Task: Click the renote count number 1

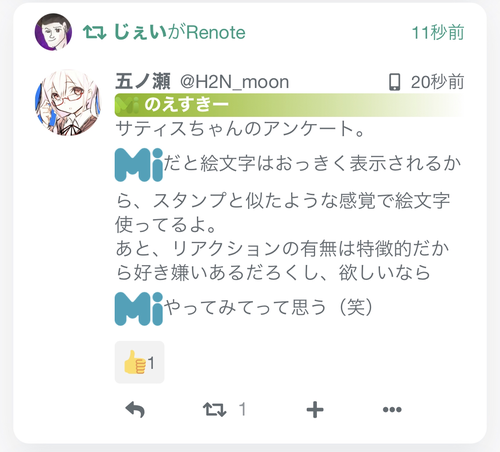Action: (x=242, y=409)
